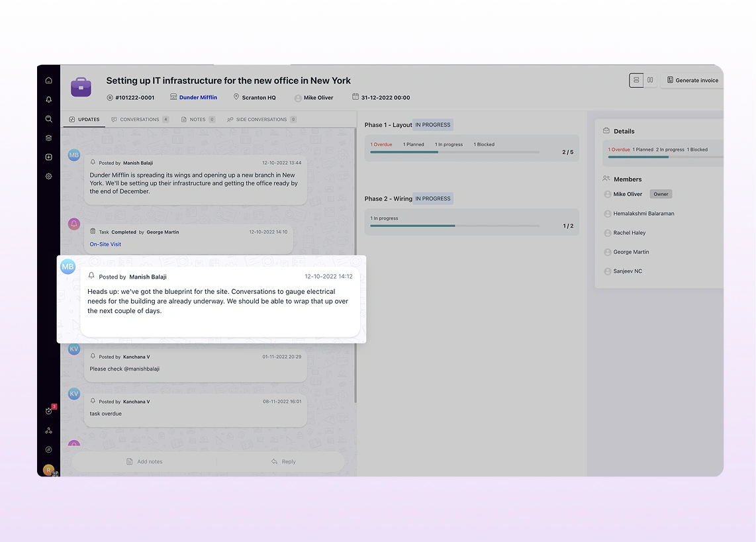Image resolution: width=756 pixels, height=542 pixels.
Task: Open settings gear in left sidebar
Action: pos(48,177)
